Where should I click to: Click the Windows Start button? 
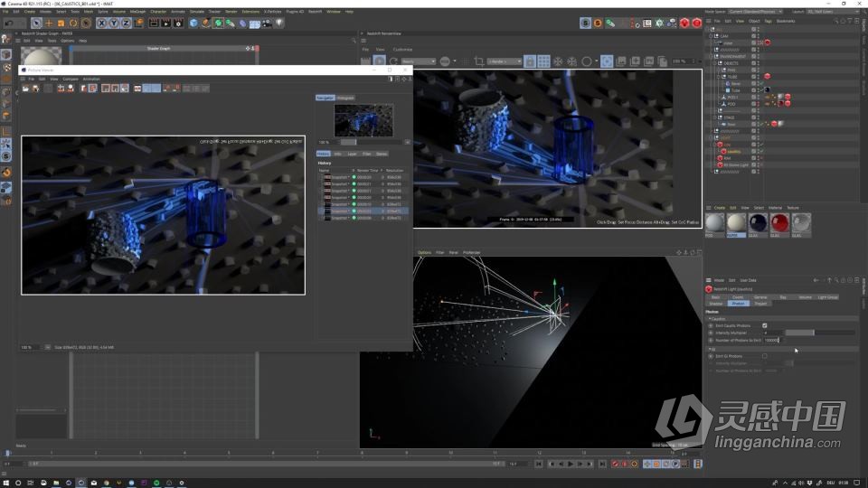click(5, 483)
